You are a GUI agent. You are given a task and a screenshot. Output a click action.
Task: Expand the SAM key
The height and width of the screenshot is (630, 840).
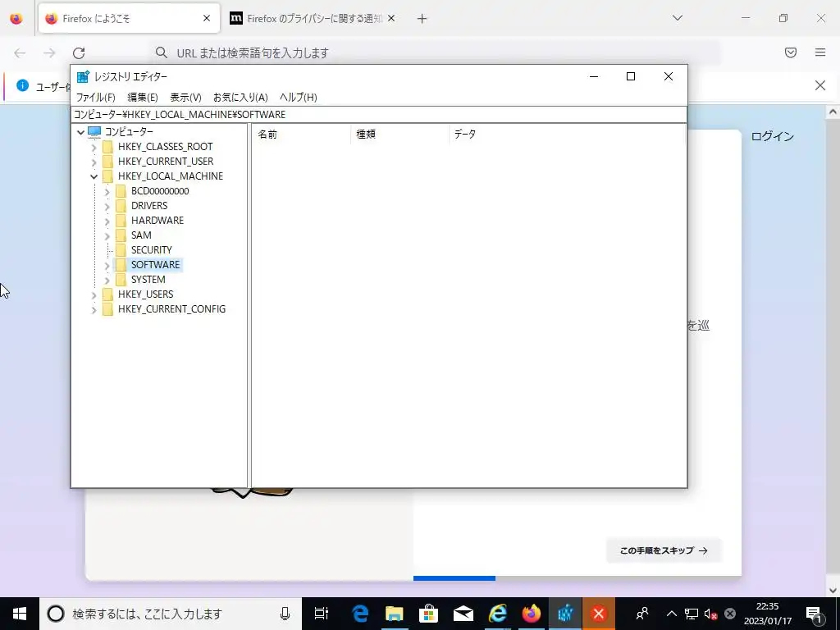coord(107,235)
